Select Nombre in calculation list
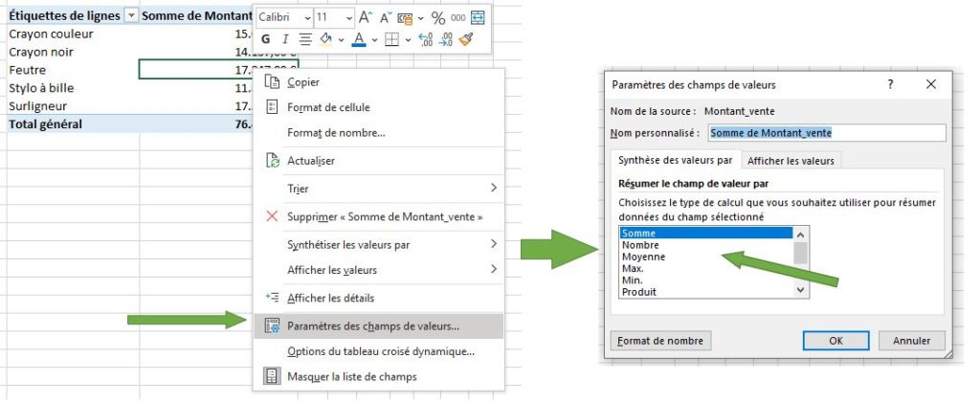This screenshot has width=980, height=403. (706, 245)
